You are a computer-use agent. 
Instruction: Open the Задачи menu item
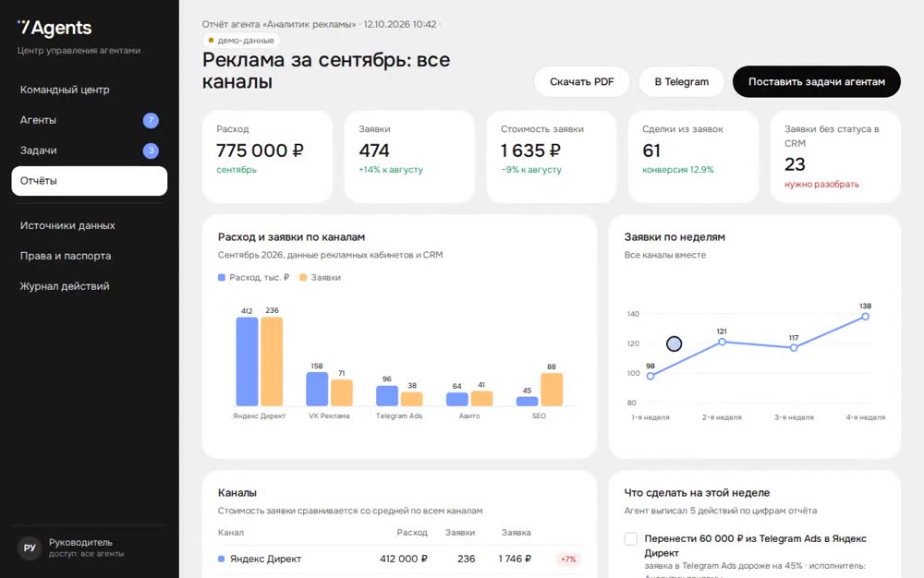coord(89,151)
